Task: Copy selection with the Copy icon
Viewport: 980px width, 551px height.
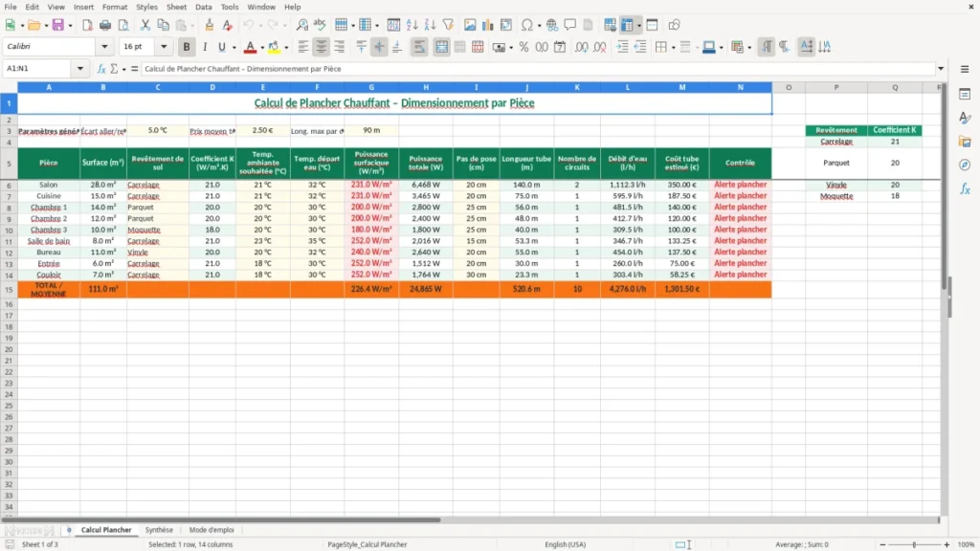Action: tap(163, 25)
